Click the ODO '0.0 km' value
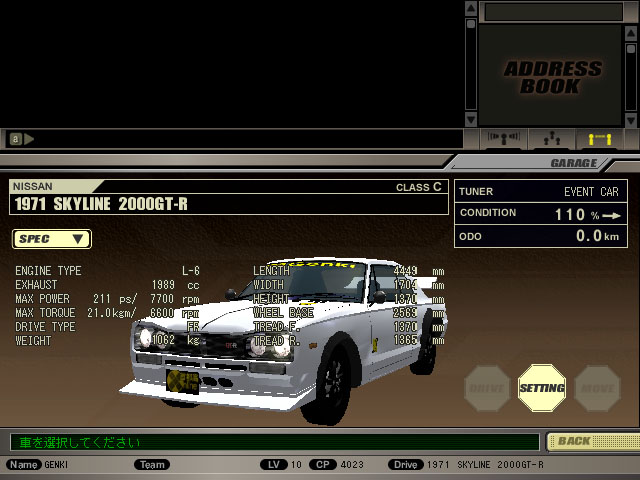 pos(597,236)
